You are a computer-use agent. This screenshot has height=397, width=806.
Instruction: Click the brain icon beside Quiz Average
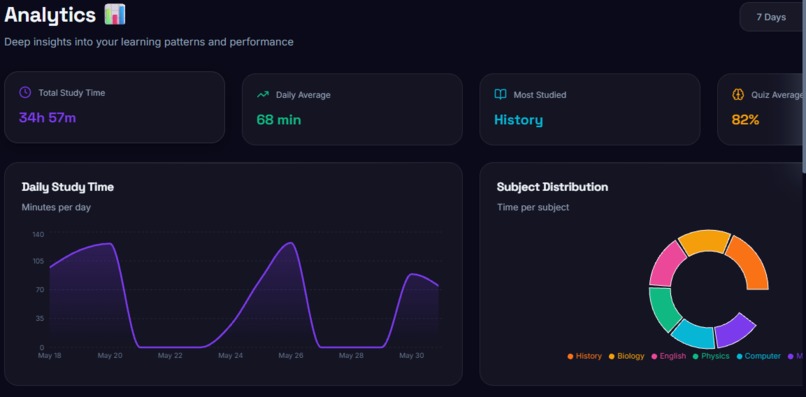[x=738, y=95]
